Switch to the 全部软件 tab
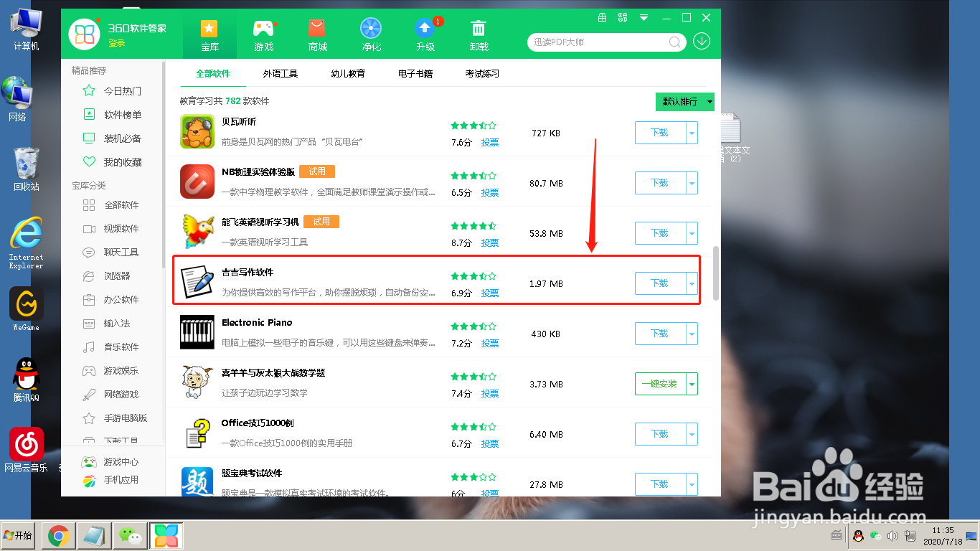This screenshot has width=980, height=551. point(213,73)
